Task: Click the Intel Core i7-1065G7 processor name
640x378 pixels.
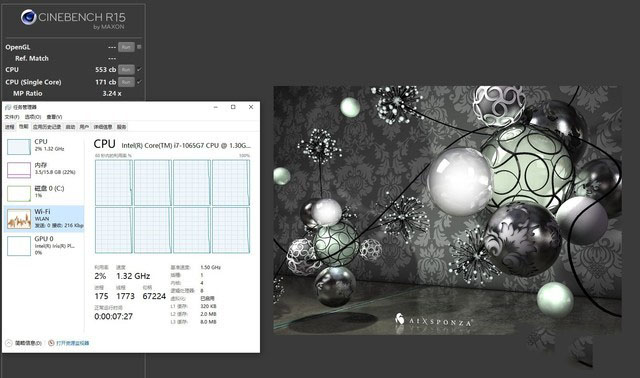Action: (x=186, y=145)
